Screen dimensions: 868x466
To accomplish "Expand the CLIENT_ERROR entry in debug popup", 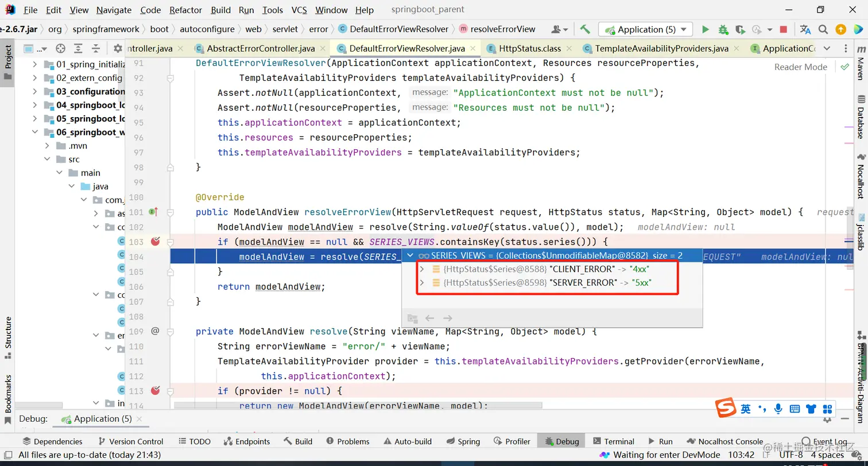I will pyautogui.click(x=422, y=269).
